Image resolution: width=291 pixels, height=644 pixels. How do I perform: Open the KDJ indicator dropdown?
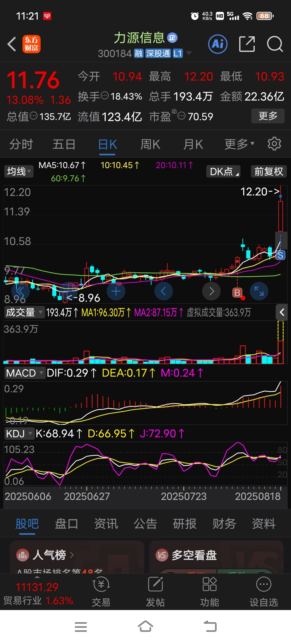(x=19, y=434)
